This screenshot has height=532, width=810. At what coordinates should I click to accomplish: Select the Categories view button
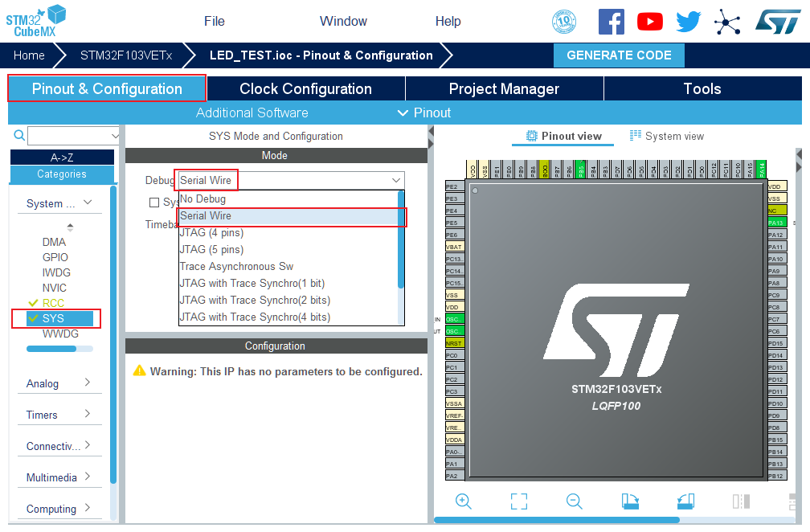[62, 174]
